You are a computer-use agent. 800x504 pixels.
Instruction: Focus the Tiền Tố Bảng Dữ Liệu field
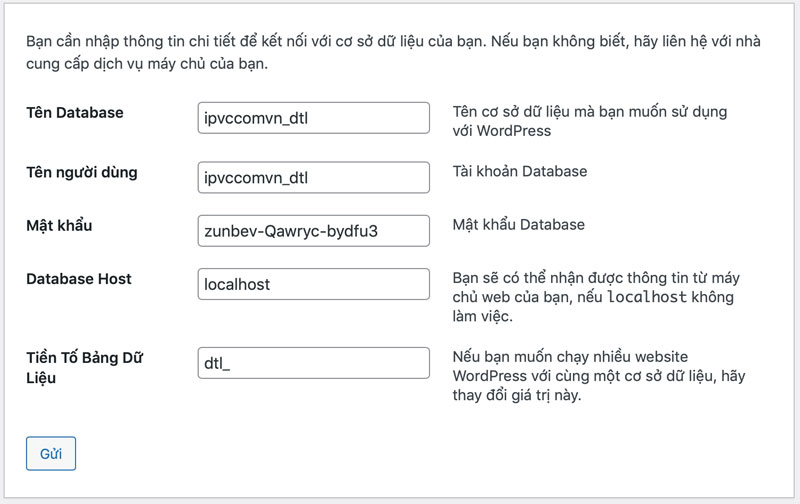314,362
